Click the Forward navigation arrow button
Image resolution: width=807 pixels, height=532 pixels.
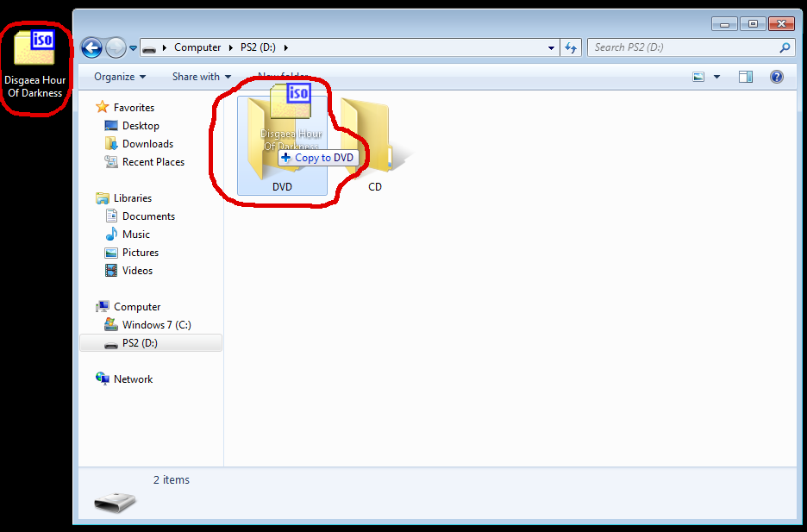pyautogui.click(x=116, y=47)
